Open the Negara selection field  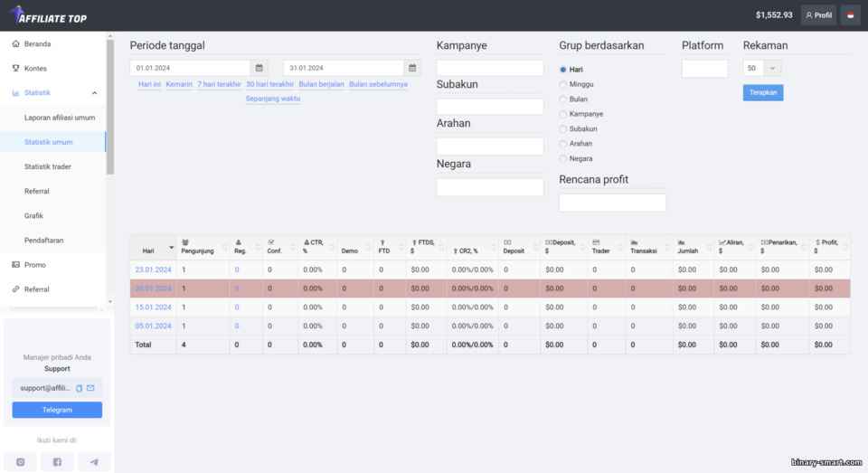pos(490,187)
